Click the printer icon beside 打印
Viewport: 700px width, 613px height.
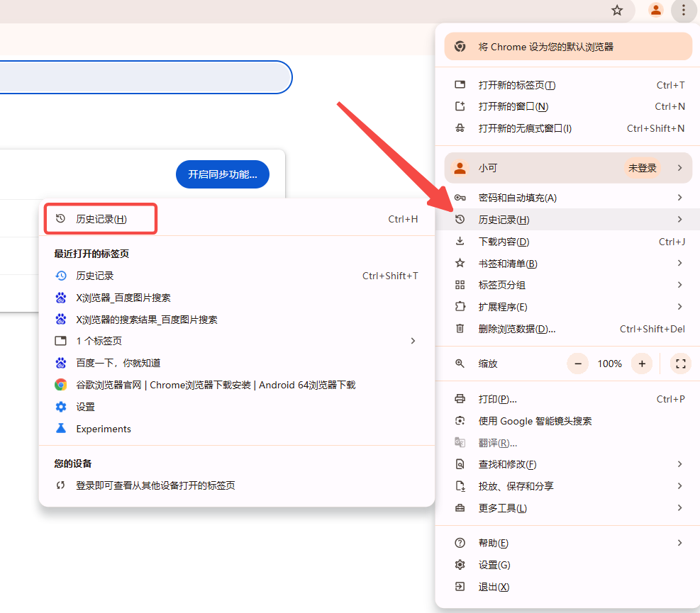point(460,399)
